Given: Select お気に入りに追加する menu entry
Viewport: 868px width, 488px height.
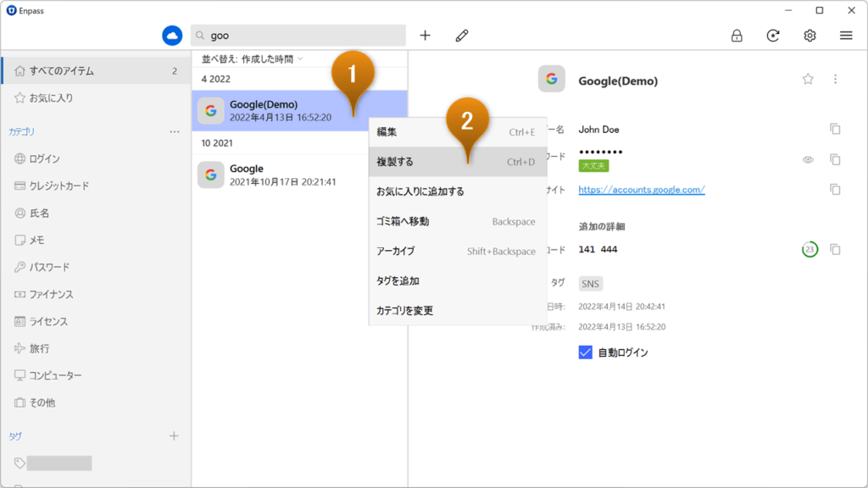Looking at the screenshot, I should [458, 191].
